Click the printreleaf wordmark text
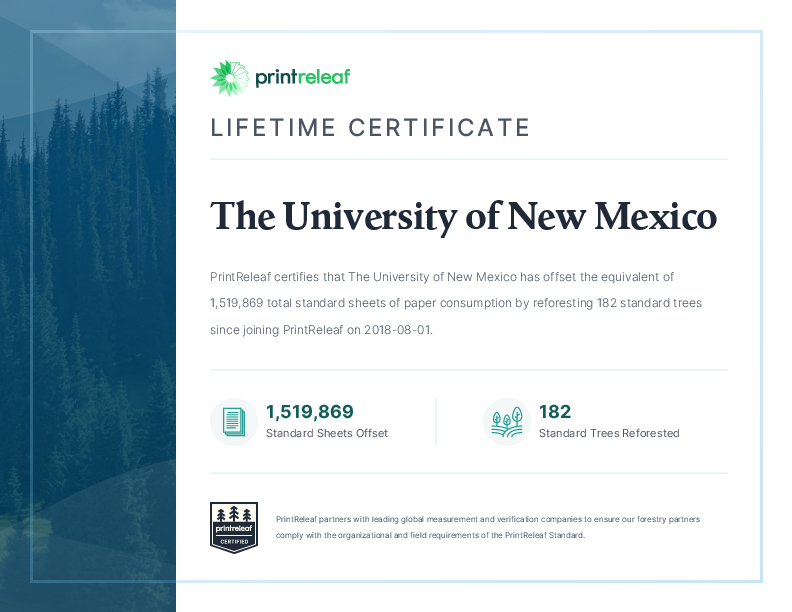This screenshot has width=792, height=612. (x=302, y=78)
